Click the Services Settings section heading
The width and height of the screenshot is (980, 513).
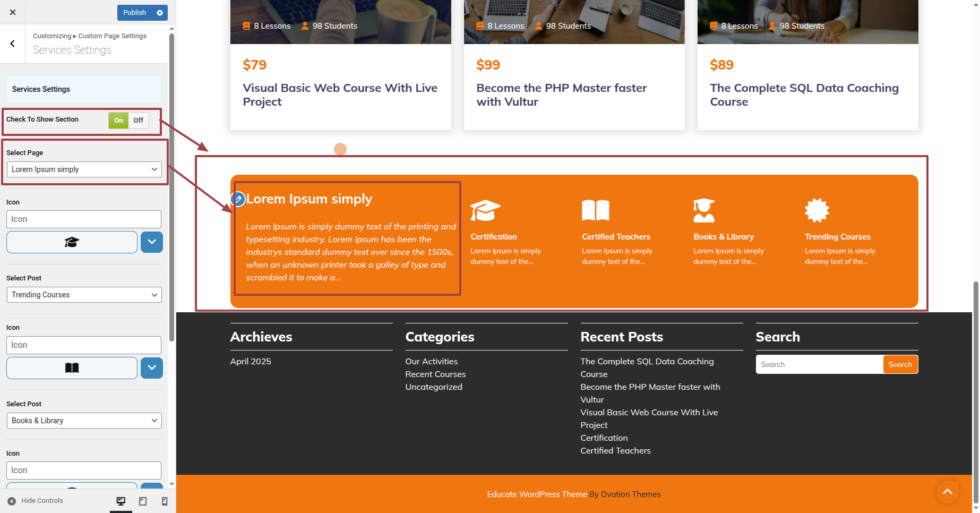coord(84,89)
